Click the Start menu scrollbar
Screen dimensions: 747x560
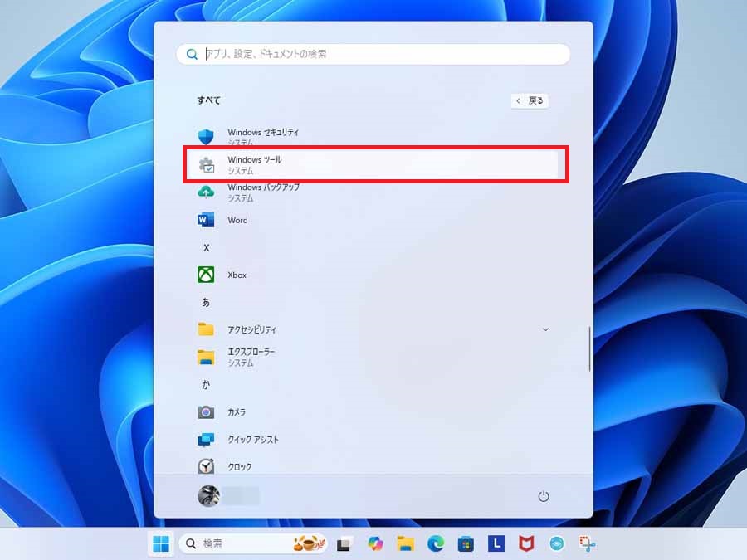click(x=589, y=348)
